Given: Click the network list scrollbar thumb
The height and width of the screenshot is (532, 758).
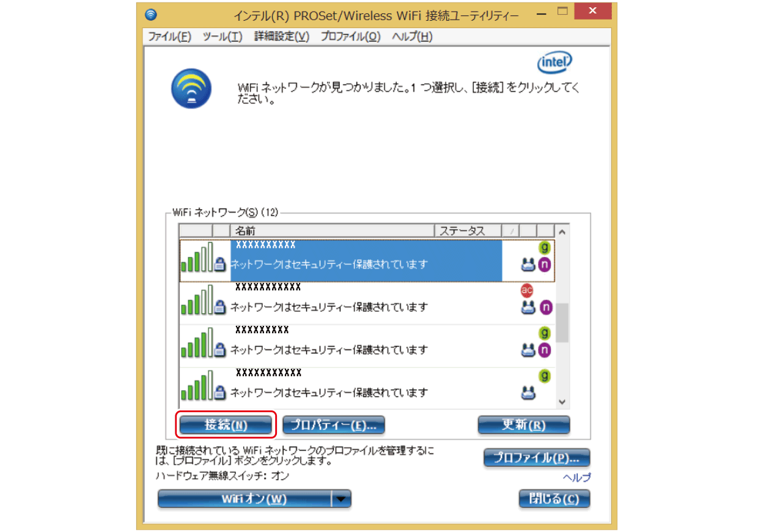Looking at the screenshot, I should (x=562, y=322).
